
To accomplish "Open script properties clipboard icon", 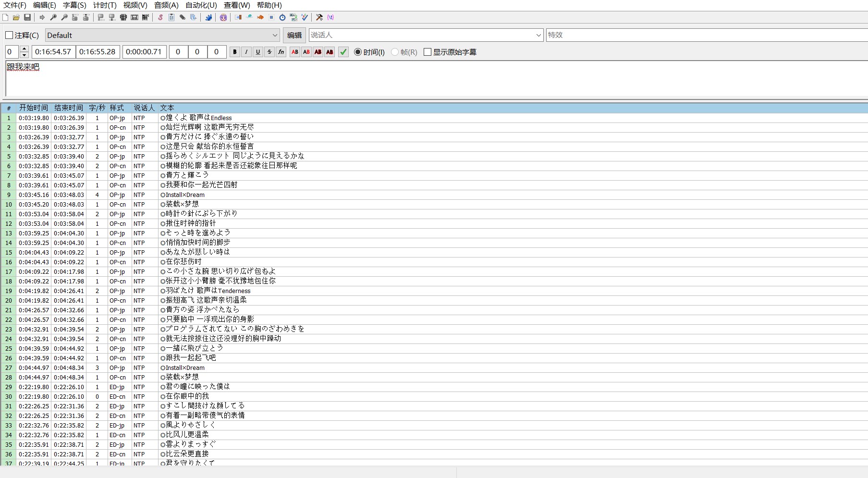I will (x=171, y=17).
